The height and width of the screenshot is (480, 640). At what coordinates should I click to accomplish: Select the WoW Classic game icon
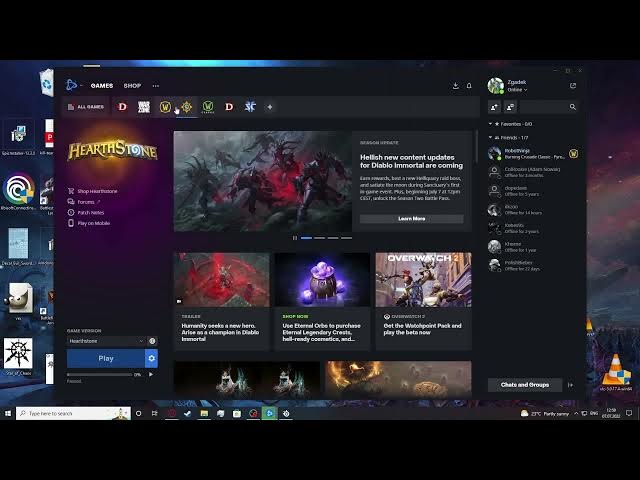coord(208,107)
